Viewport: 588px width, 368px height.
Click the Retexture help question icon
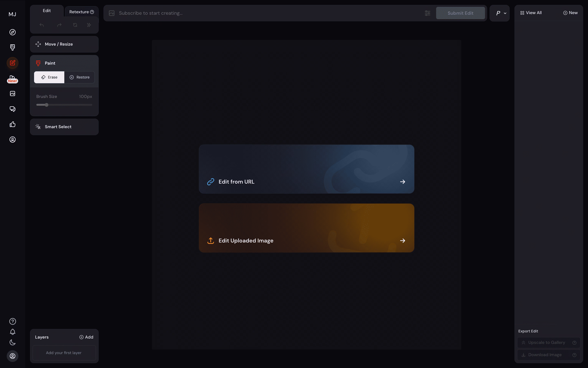pos(92,12)
